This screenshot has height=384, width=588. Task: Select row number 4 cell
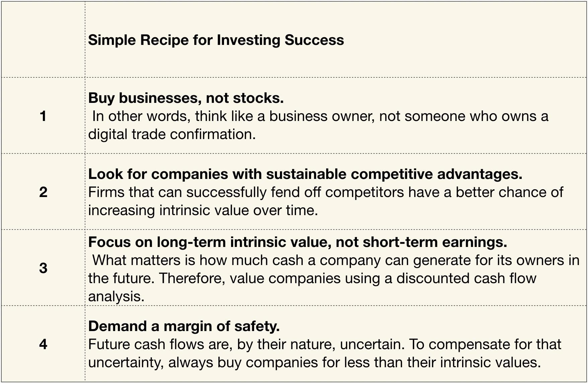[43, 344]
